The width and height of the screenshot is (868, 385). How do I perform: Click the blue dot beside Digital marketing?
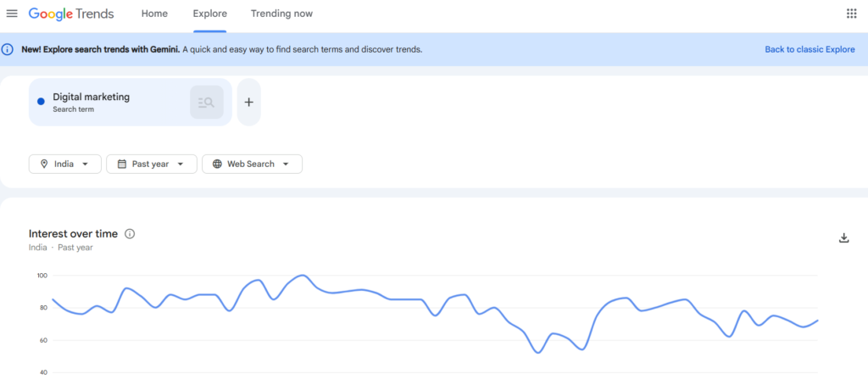click(x=41, y=102)
